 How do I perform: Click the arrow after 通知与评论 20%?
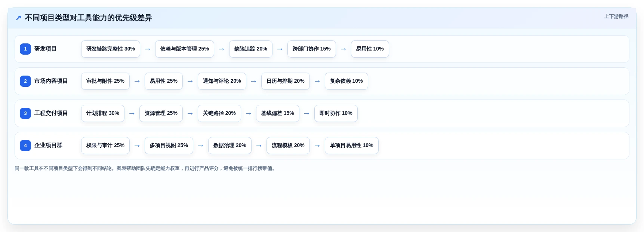pyautogui.click(x=254, y=81)
